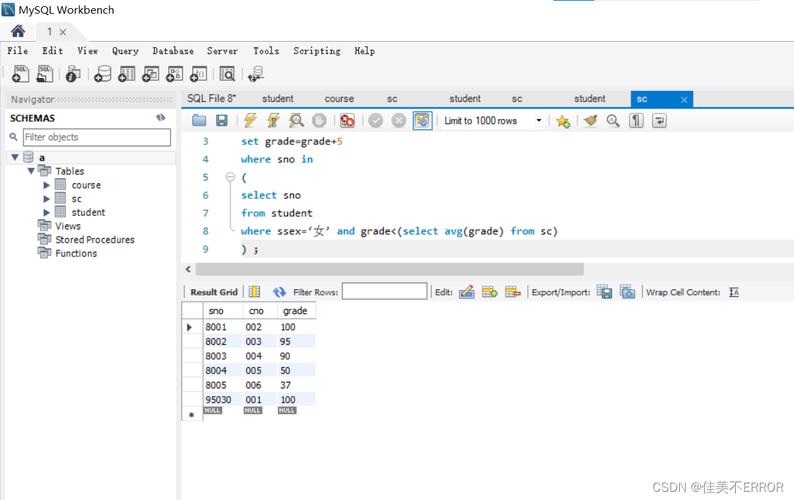Select Stored Procedures in schema tree

point(95,240)
